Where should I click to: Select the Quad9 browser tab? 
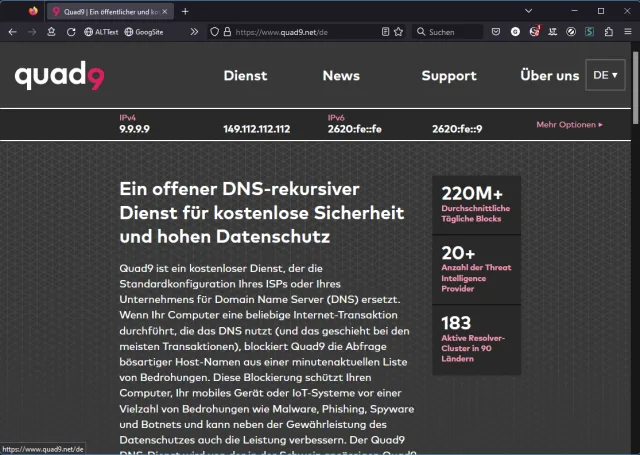click(110, 12)
